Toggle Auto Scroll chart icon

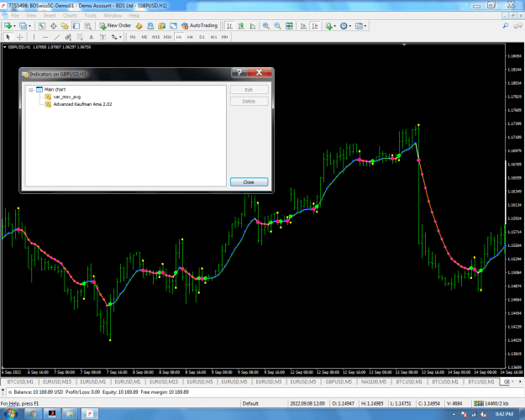(303, 26)
